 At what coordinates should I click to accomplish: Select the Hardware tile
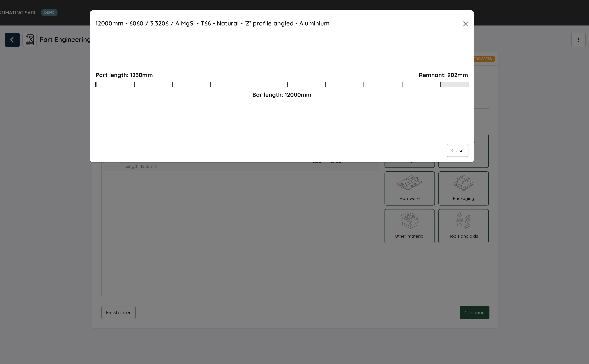pos(409,188)
